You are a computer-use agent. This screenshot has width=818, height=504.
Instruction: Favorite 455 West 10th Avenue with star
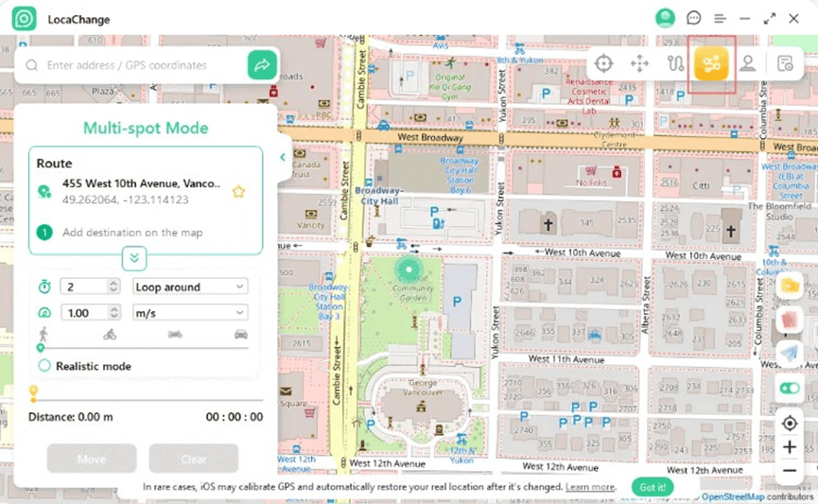238,191
